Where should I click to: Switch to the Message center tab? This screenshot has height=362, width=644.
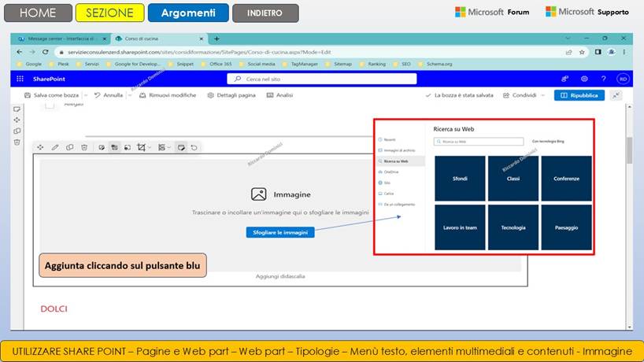[x=61, y=39]
